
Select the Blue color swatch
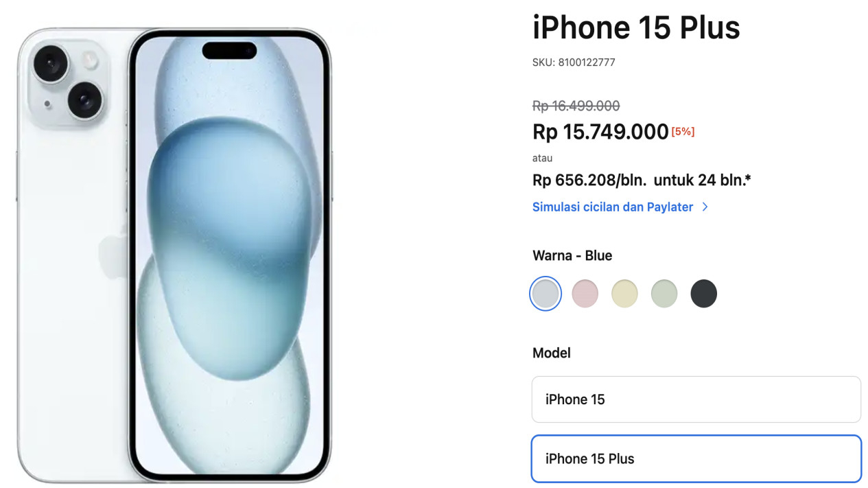[546, 294]
